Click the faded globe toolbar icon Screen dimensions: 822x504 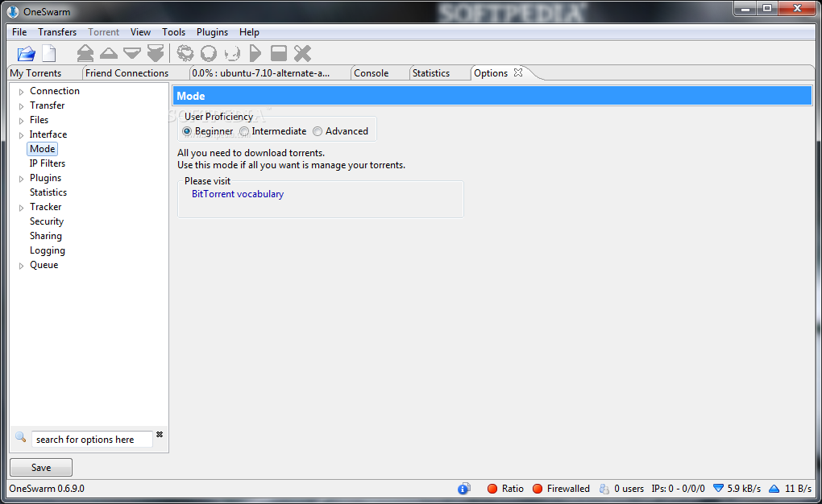click(x=232, y=53)
